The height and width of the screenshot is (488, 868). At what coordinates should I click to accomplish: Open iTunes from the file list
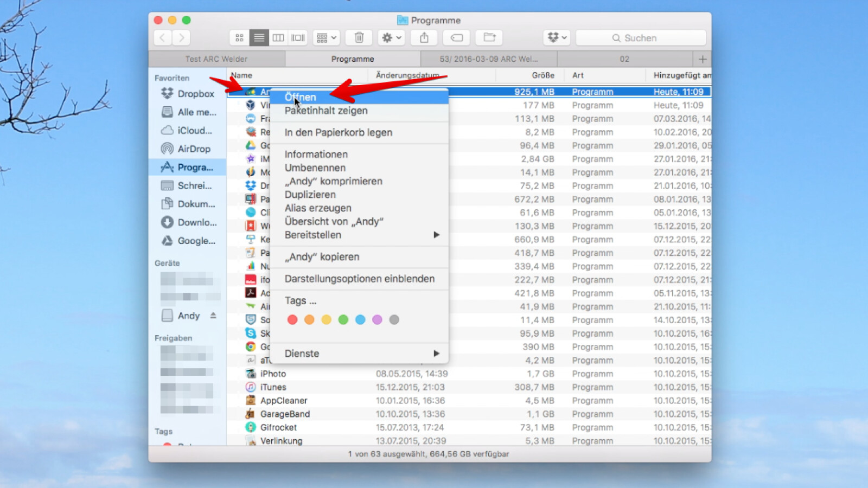[x=272, y=387]
